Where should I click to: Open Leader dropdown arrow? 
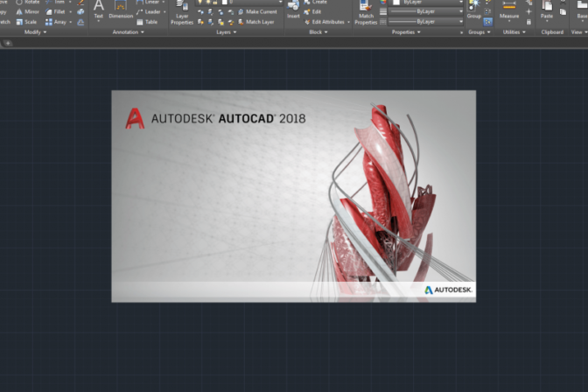tap(164, 12)
